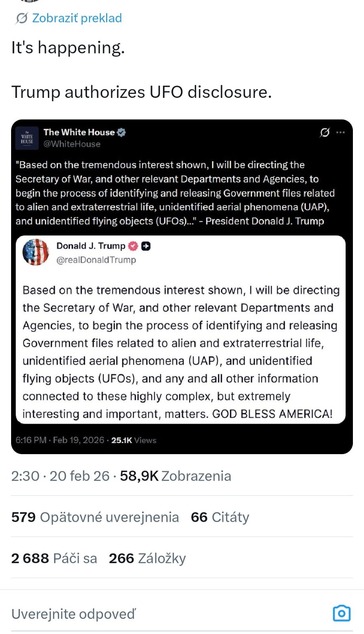This screenshot has width=364, height=634.
Task: Open The White House profile avatar
Action: [x=27, y=138]
